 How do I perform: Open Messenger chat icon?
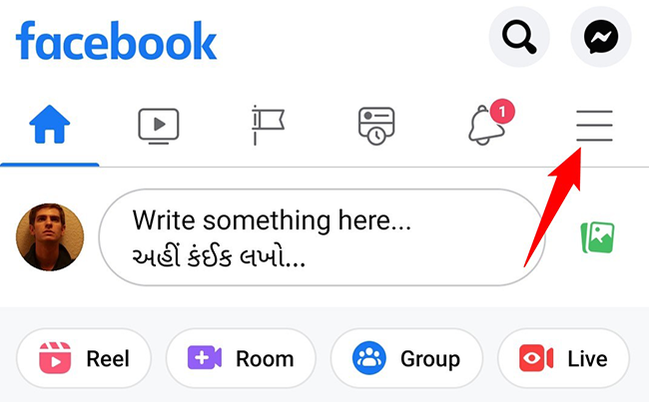[x=601, y=37]
